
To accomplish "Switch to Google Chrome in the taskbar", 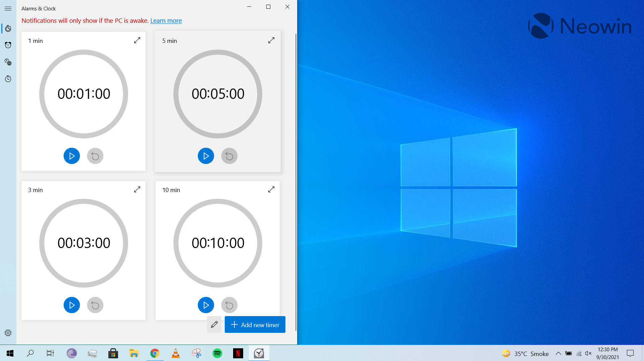I will point(155,353).
